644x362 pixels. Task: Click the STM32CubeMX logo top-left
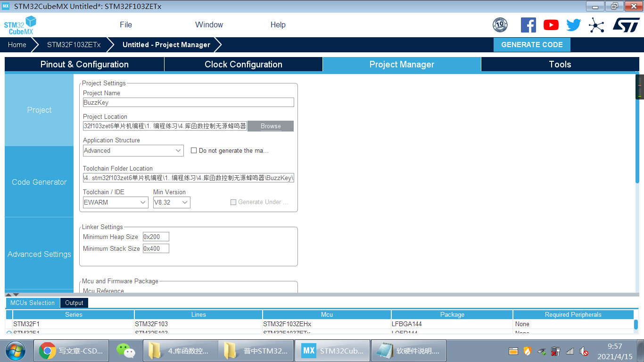(x=20, y=25)
